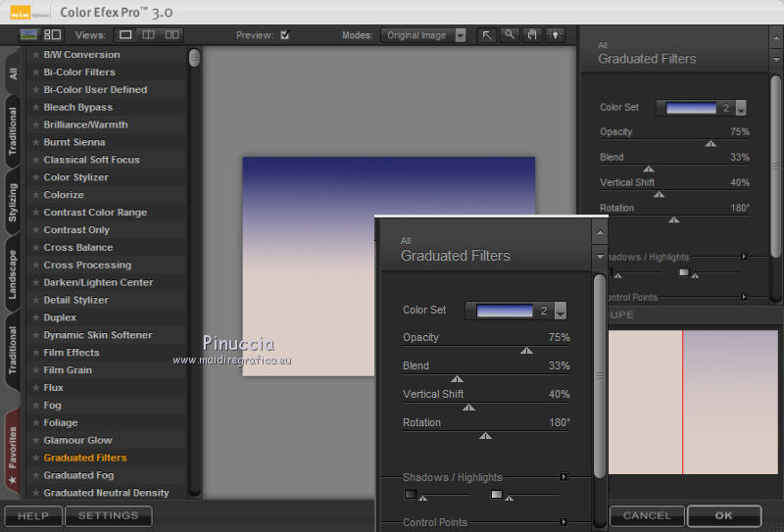The width and height of the screenshot is (784, 532).
Task: Switch to single image view icon
Action: (x=125, y=35)
